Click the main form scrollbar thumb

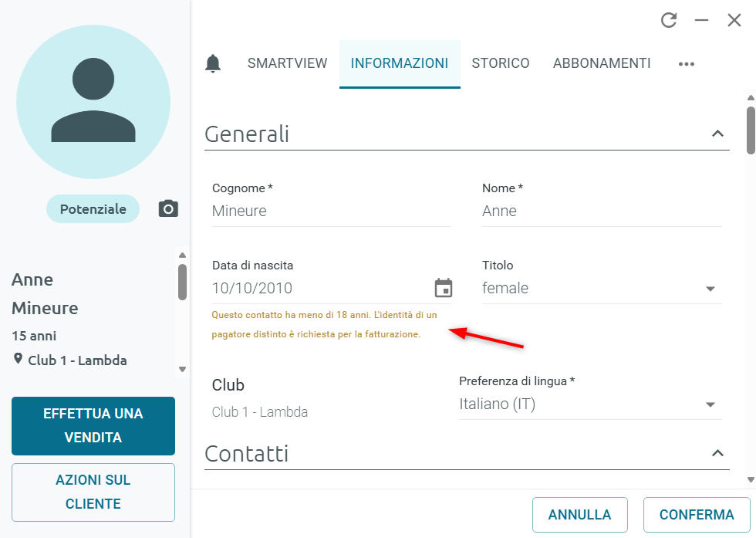click(x=751, y=130)
